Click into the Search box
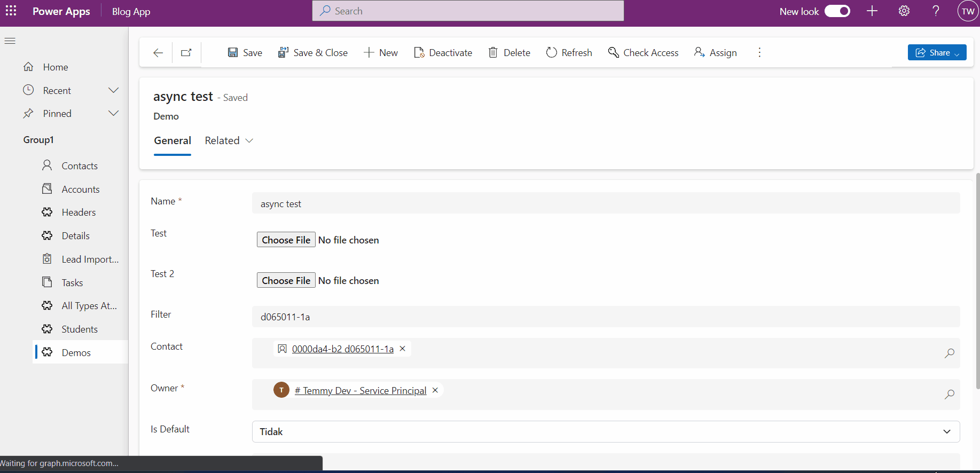Image resolution: width=980 pixels, height=473 pixels. pos(468,11)
